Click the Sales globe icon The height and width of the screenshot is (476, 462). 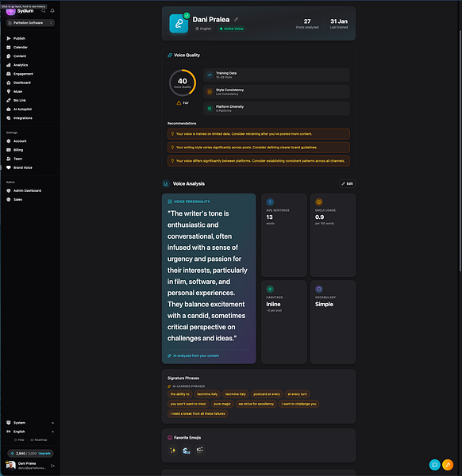click(9, 199)
